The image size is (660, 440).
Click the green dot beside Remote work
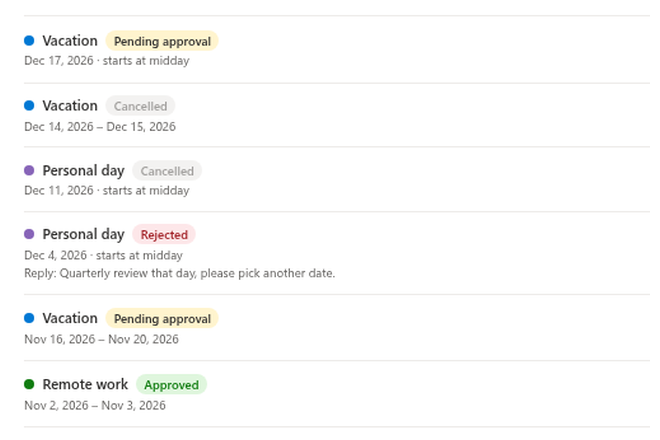pos(29,384)
